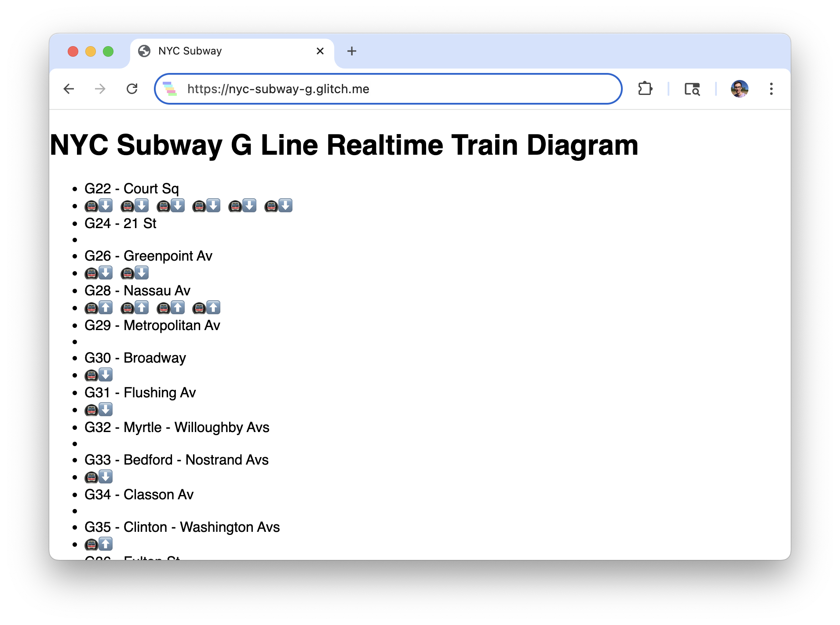Click last downbound train below Court Sq
The width and height of the screenshot is (840, 625).
click(278, 206)
